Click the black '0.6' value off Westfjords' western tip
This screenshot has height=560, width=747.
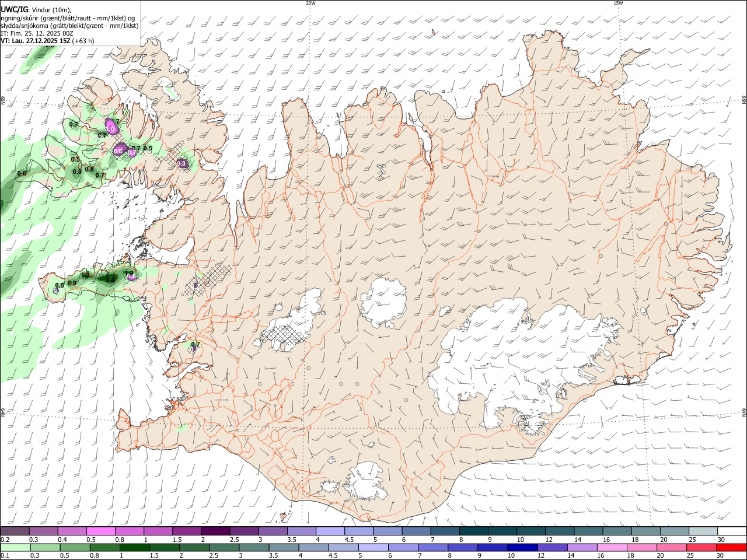click(22, 173)
